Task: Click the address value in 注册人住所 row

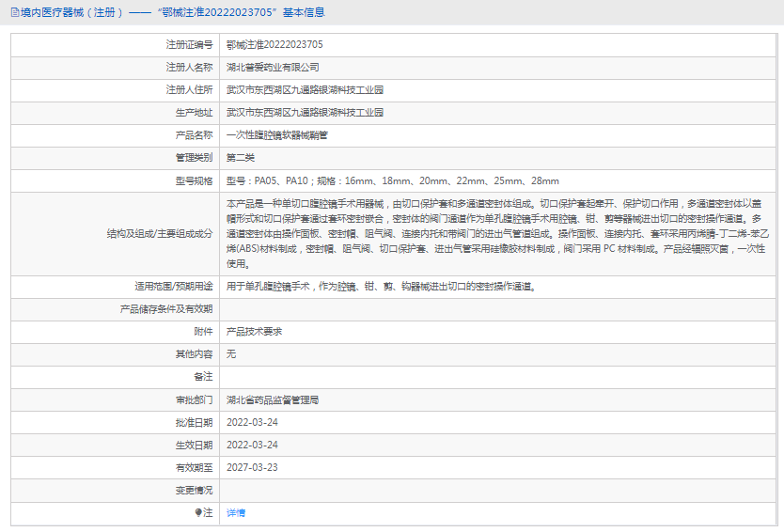Action: [x=305, y=89]
